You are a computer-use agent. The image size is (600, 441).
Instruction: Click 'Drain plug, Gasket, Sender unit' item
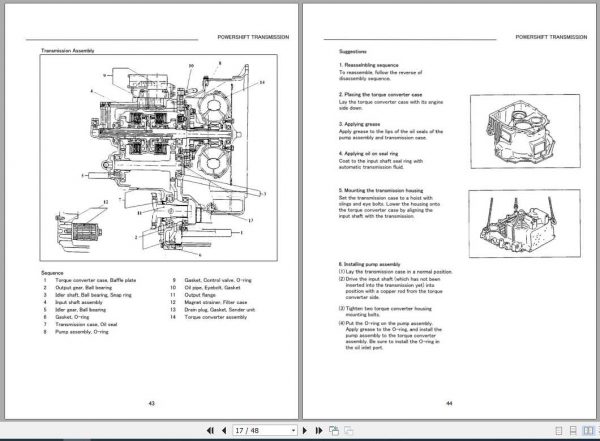click(x=220, y=309)
